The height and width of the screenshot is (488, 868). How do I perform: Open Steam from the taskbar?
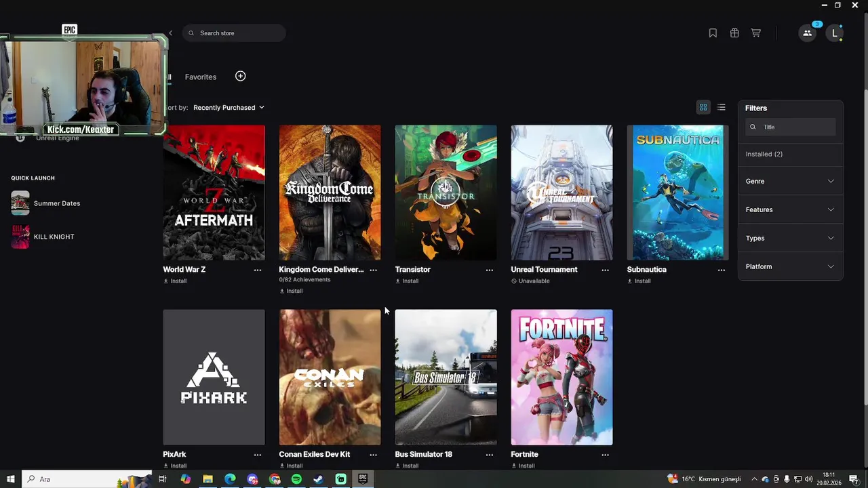tap(318, 479)
